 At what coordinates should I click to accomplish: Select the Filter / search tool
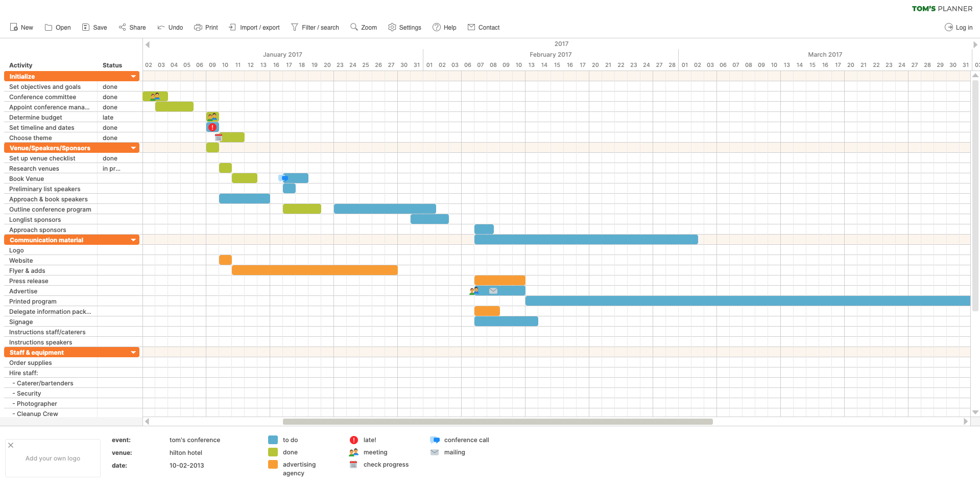click(294, 27)
